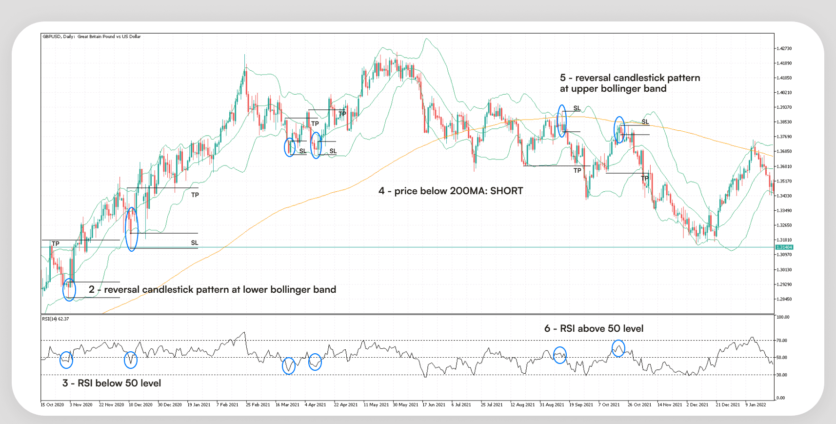This screenshot has height=424, width=836.
Task: Click the leftmost blue circle in RSI panel
Action: click(x=66, y=359)
